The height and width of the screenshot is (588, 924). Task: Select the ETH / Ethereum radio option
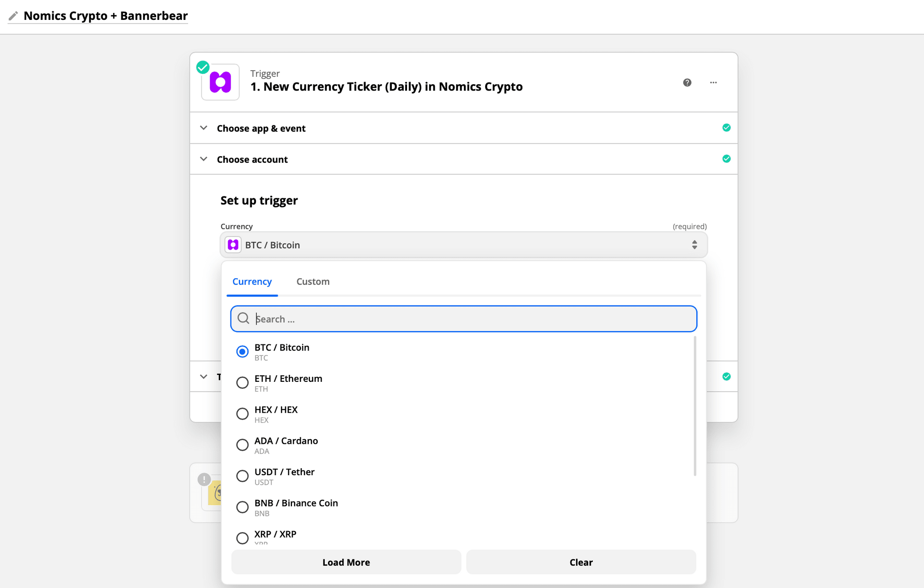coord(242,383)
